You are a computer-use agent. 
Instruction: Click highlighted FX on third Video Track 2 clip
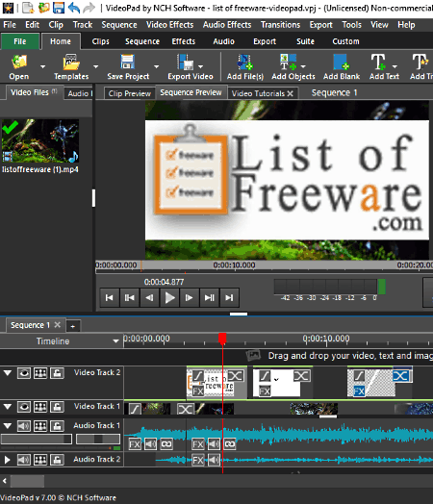(359, 391)
